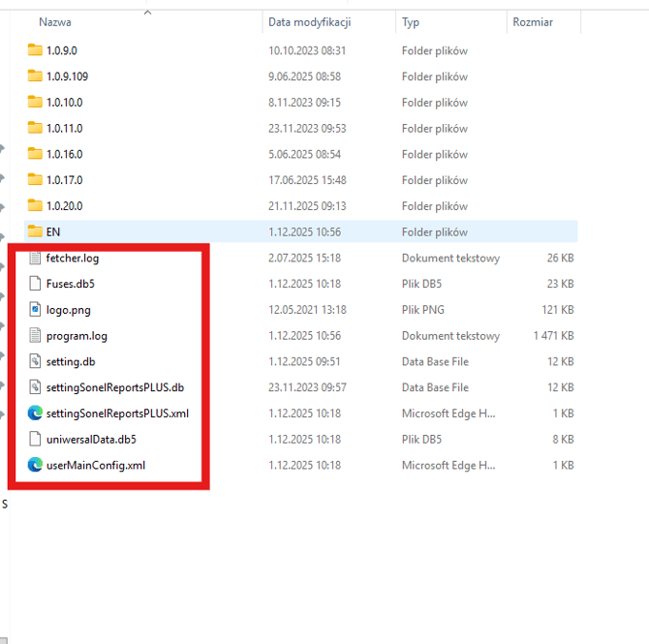Viewport: 649px width, 644px height.
Task: Select the 1.0.20.0 folder icon
Action: pos(36,206)
